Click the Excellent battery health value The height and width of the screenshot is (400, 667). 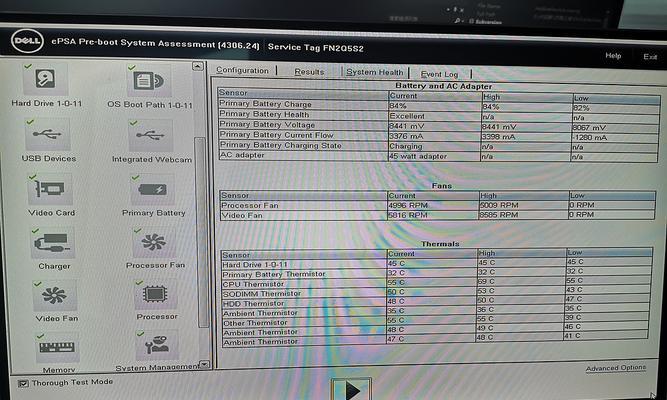[x=407, y=116]
